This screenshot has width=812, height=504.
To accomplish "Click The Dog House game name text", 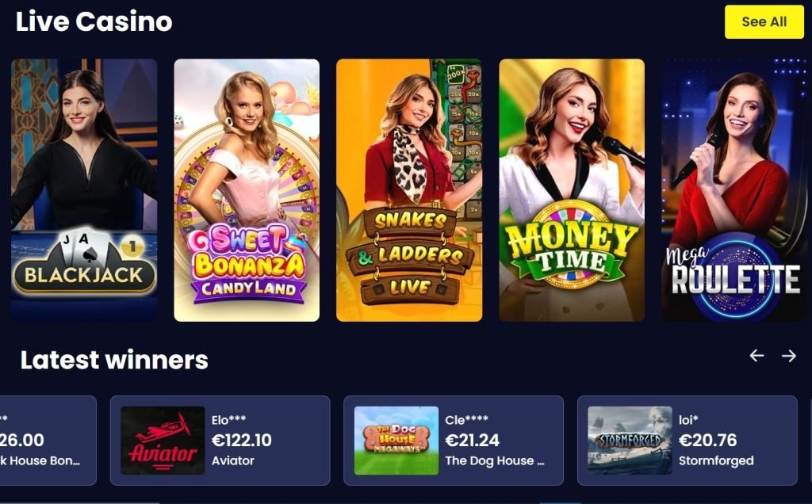I will [495, 460].
